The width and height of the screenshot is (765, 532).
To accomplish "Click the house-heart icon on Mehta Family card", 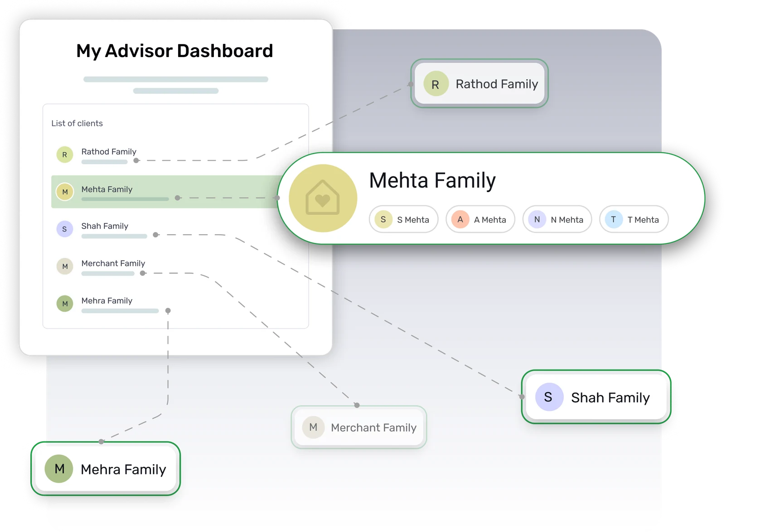I will pos(323,198).
